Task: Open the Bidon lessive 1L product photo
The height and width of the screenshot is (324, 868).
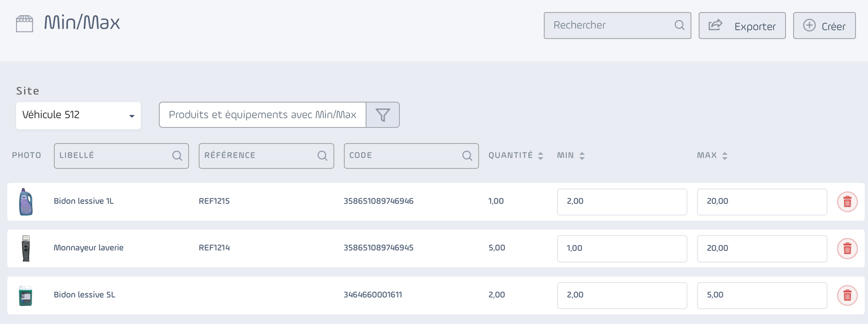Action: (26, 202)
